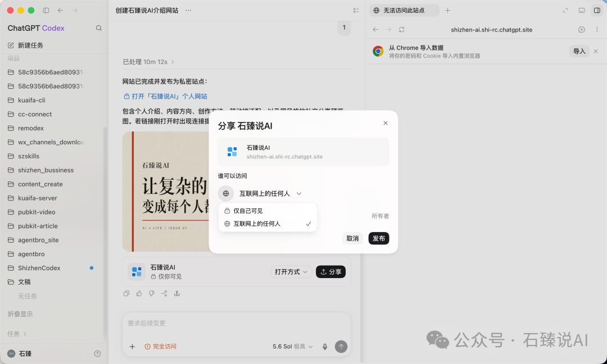Toggle the sidebar panel icon
The height and width of the screenshot is (364, 607).
click(x=46, y=11)
